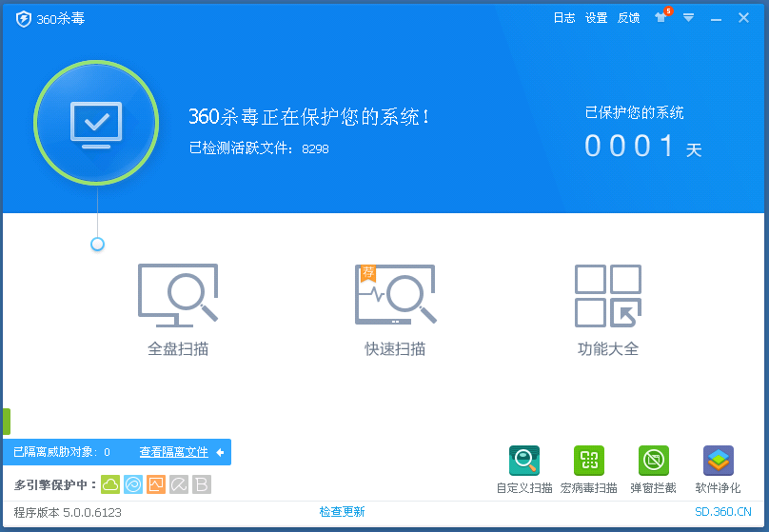This screenshot has width=769, height=532.
Task: Run macro virus scan (宏病毒扫描)
Action: tap(588, 462)
